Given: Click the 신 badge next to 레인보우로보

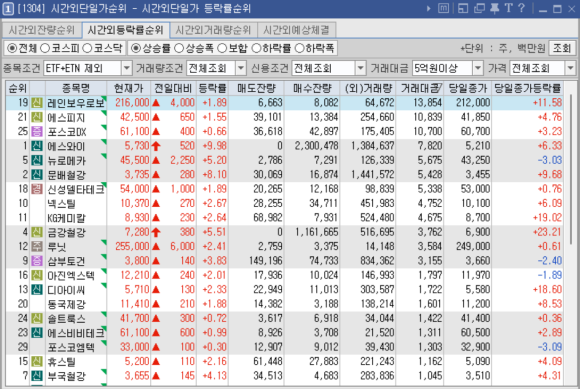Looking at the screenshot, I should 37,102.
